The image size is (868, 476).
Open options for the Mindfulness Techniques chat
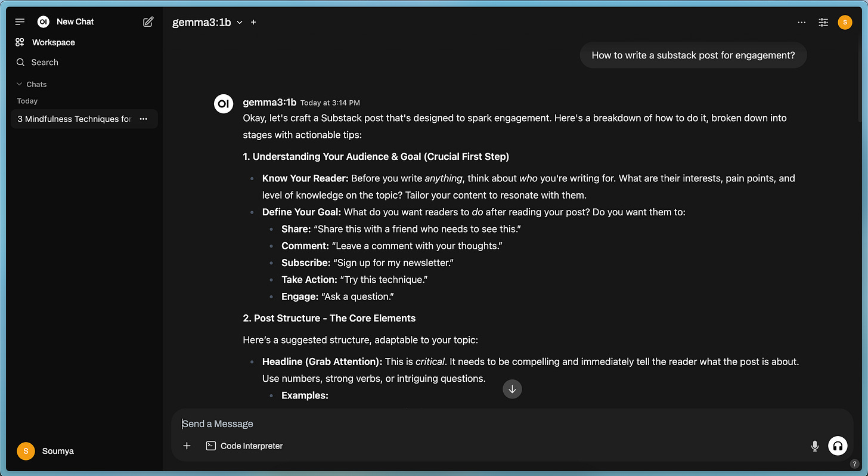pos(143,119)
